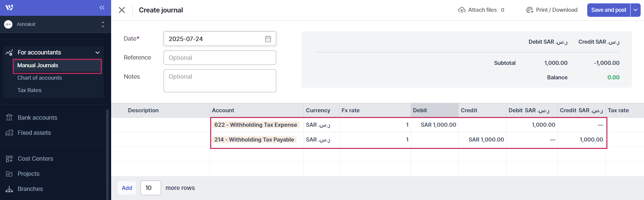Select the Withholding Tax Expense account cell
Viewport: 644px width, 200px height.
(256, 125)
